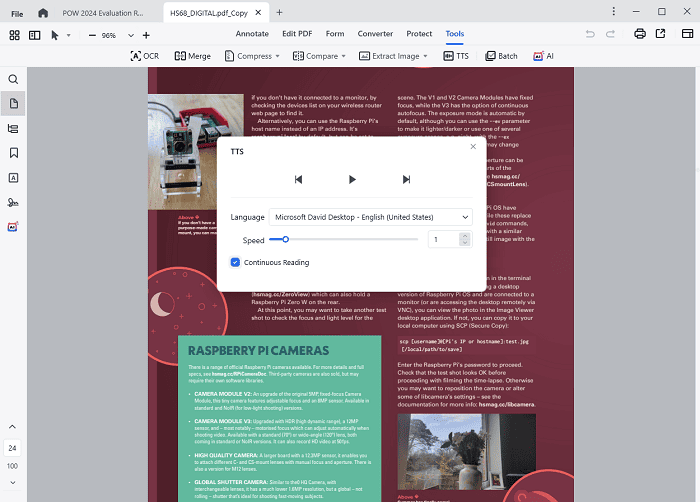Click the Merge tool

192,56
